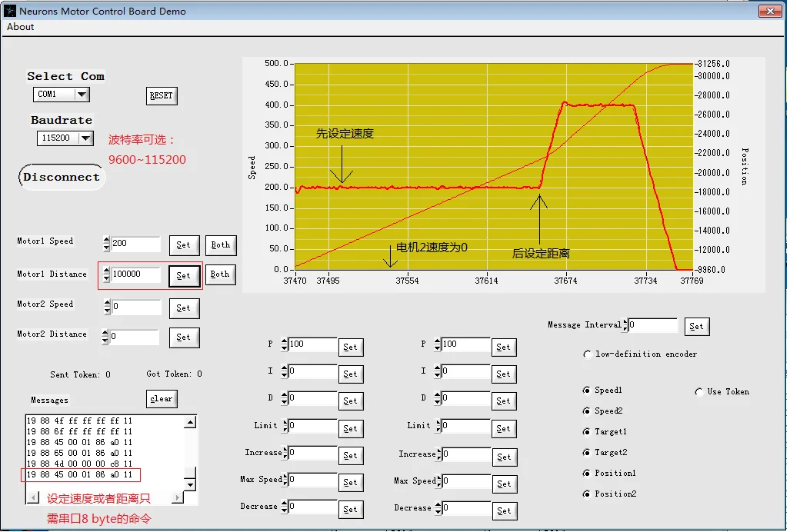Click clear button above Messages
790x532 pixels.
pos(162,399)
